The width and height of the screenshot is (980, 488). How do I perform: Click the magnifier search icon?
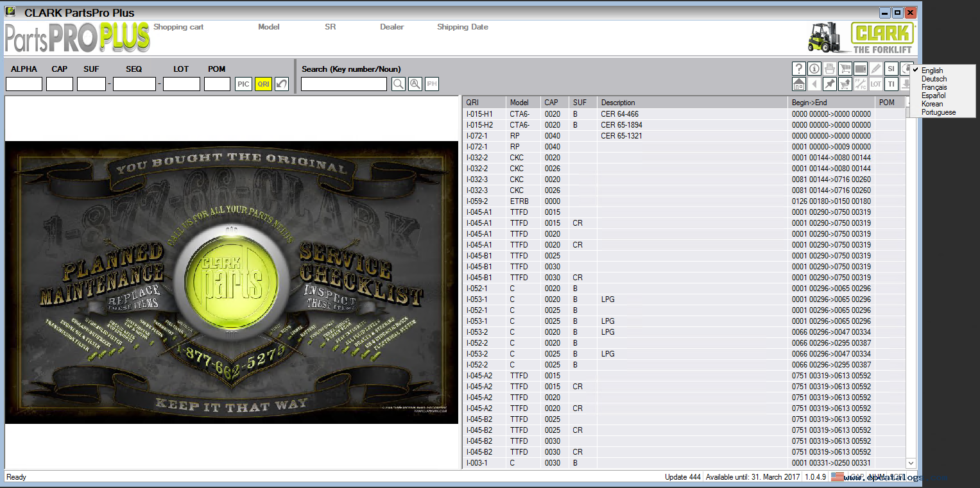point(399,84)
